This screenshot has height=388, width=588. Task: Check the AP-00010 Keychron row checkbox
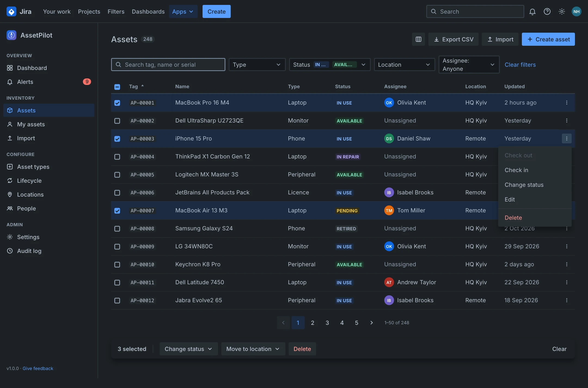pyautogui.click(x=117, y=265)
